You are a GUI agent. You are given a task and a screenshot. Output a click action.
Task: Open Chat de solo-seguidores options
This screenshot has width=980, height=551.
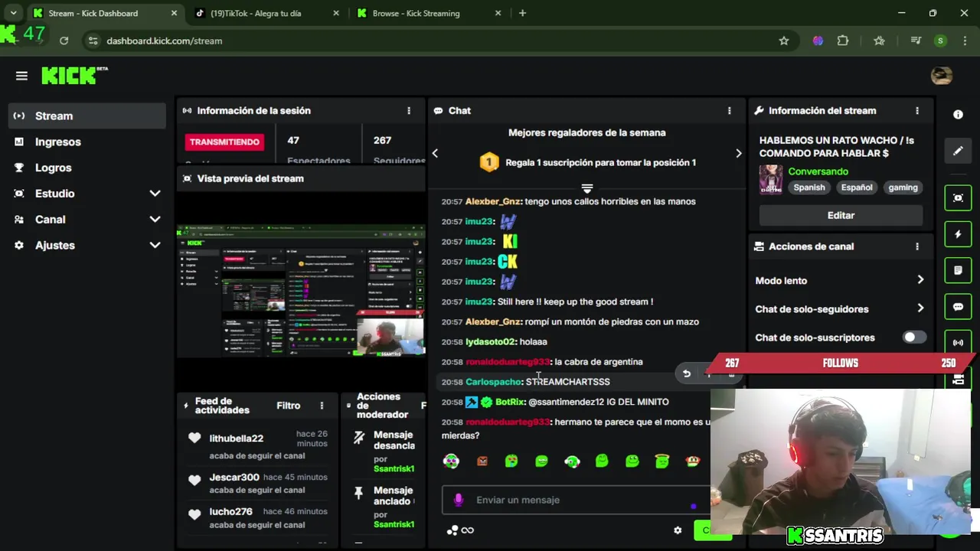click(x=841, y=309)
